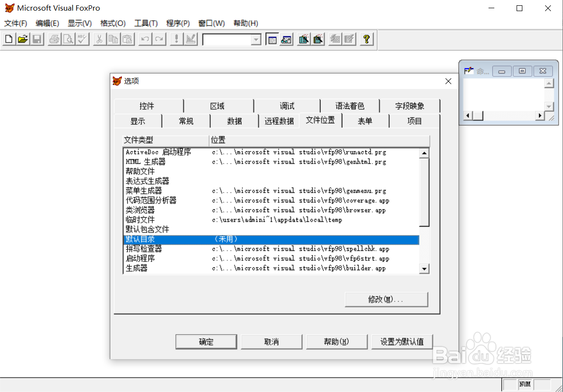
Task: Click Command window horizontal scroll left arrow
Action: pos(467,116)
